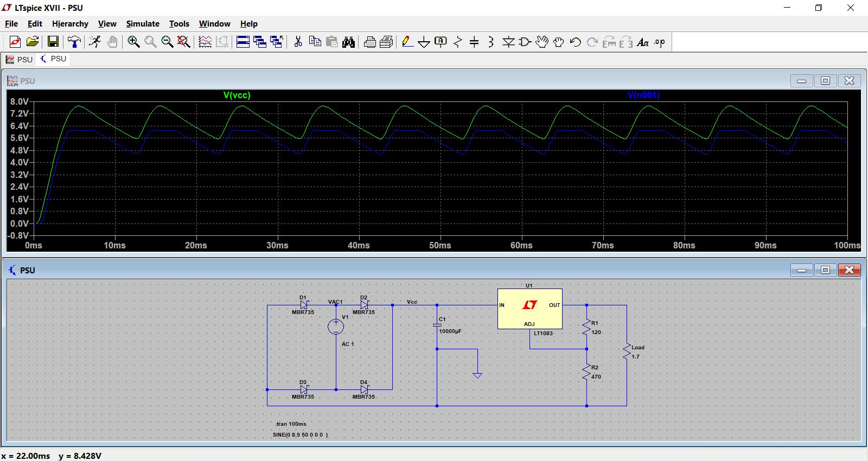Click the V(vcc) trace label
This screenshot has height=461, width=868.
coord(237,95)
